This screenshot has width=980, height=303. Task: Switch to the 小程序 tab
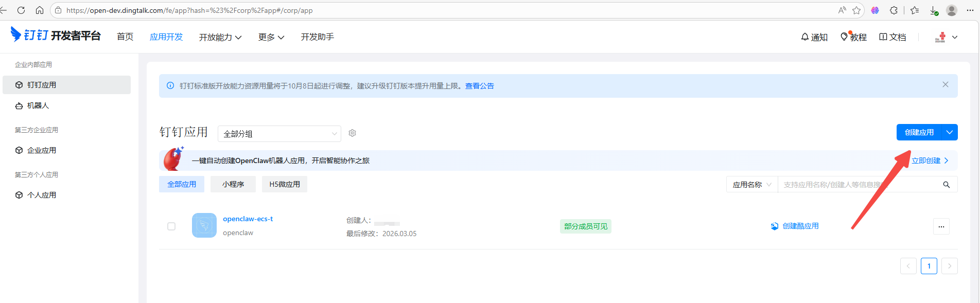tap(233, 184)
